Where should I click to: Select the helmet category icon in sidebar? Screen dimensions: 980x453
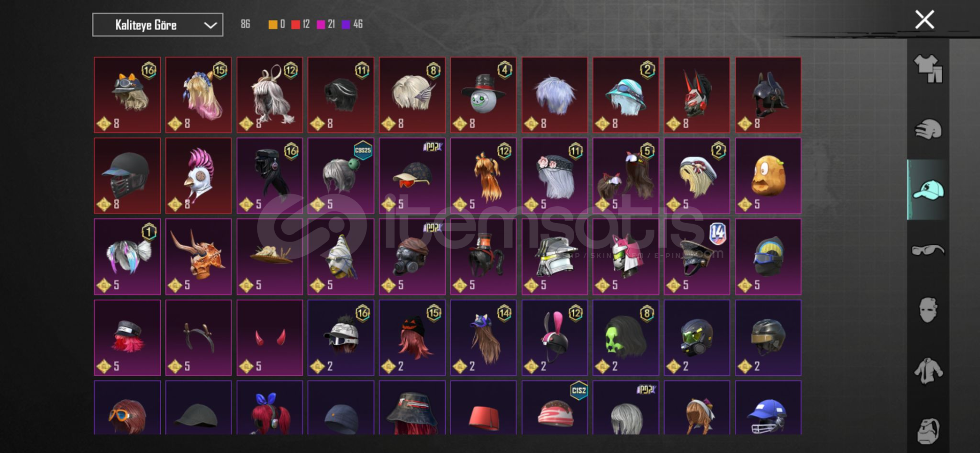928,130
